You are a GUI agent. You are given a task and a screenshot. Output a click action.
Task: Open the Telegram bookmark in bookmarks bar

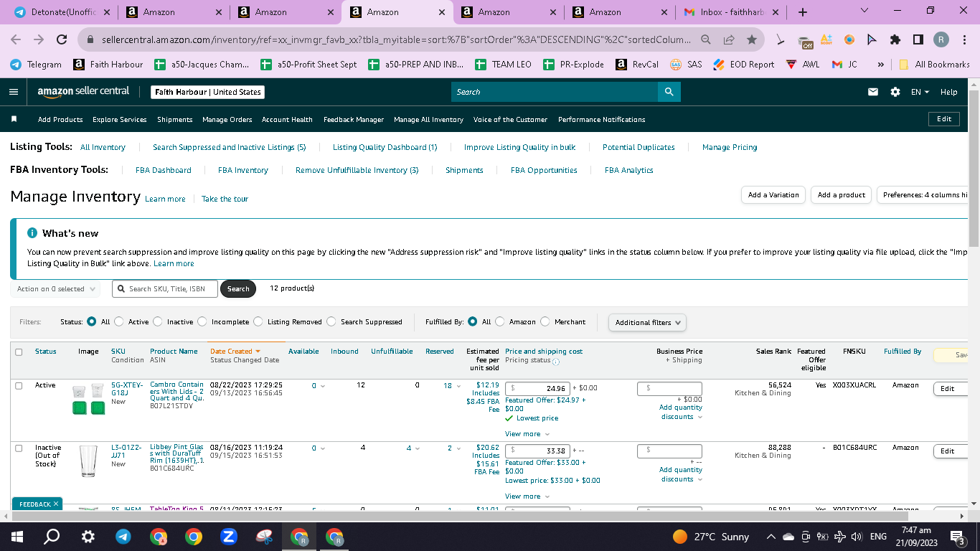coord(36,65)
